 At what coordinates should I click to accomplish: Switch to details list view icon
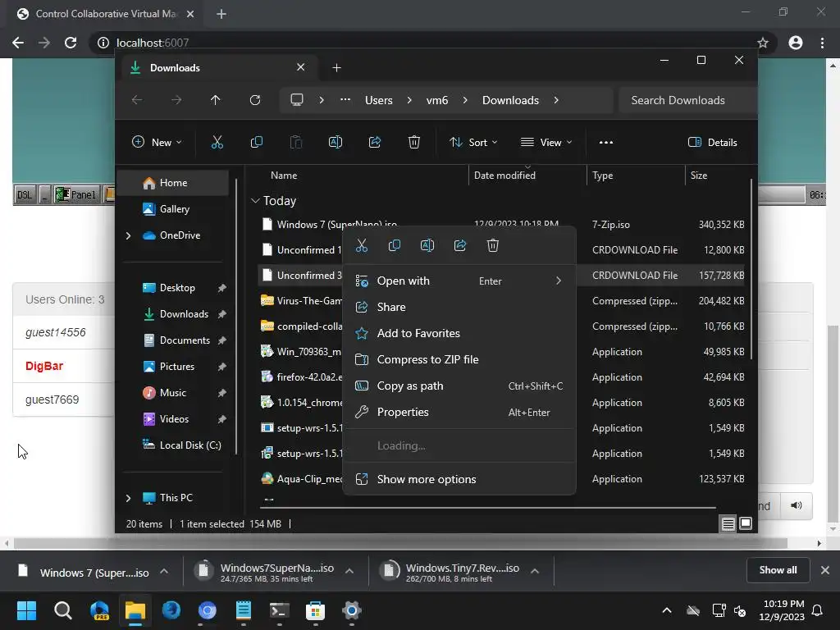pyautogui.click(x=728, y=523)
